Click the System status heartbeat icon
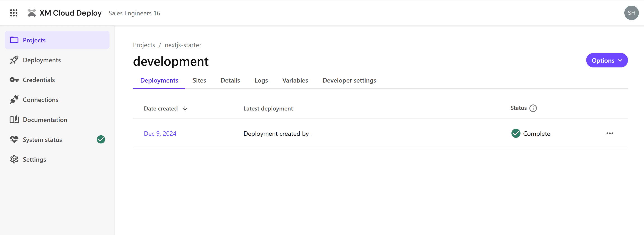This screenshot has height=235, width=644. click(14, 139)
